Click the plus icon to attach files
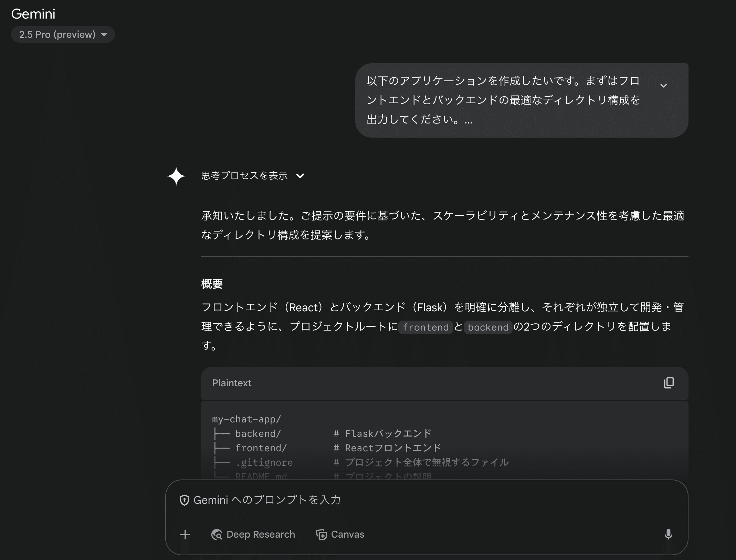The image size is (736, 560). click(x=185, y=535)
